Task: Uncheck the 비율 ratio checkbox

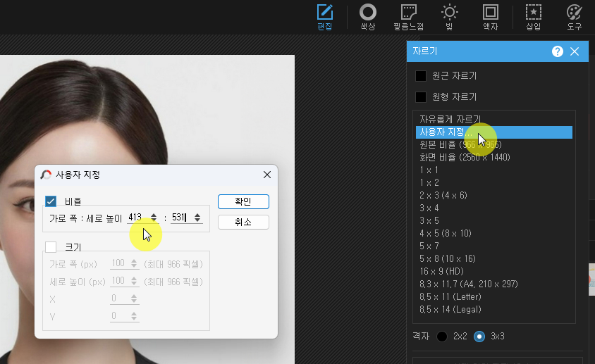Action: coord(51,201)
